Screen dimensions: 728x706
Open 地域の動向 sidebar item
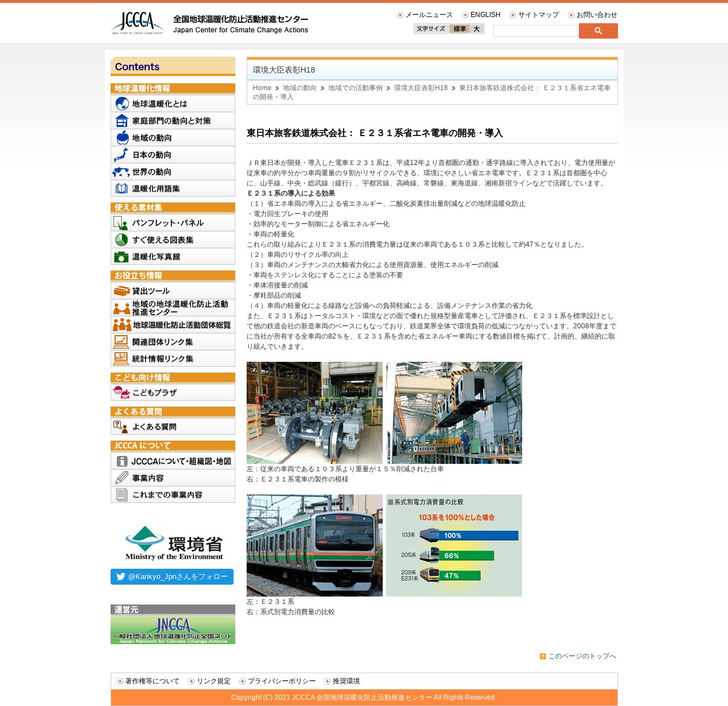(x=173, y=138)
